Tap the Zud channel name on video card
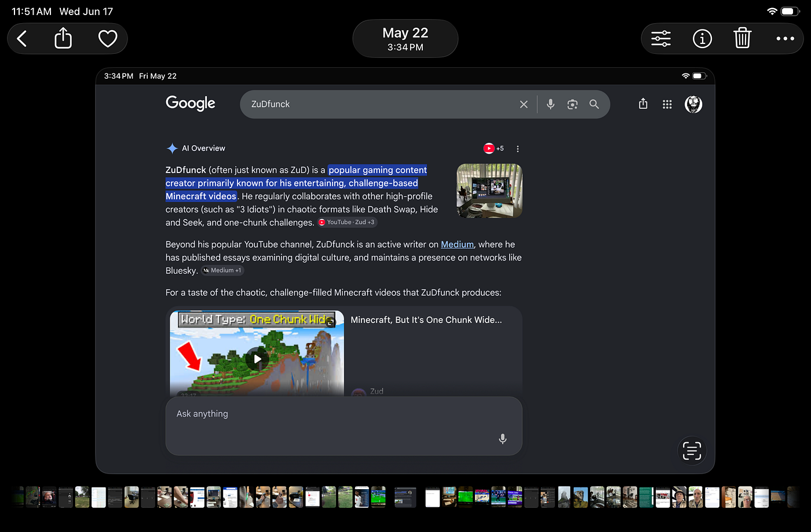 (377, 391)
